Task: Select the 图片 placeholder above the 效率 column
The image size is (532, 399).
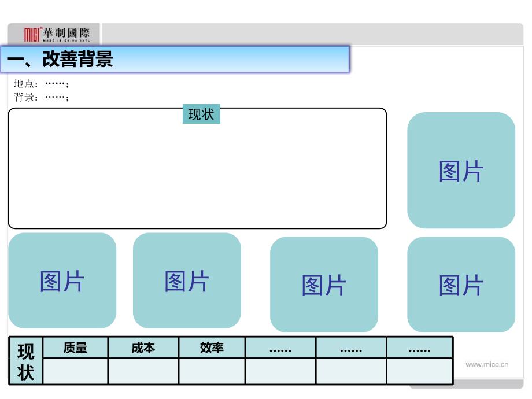Action: pos(187,280)
